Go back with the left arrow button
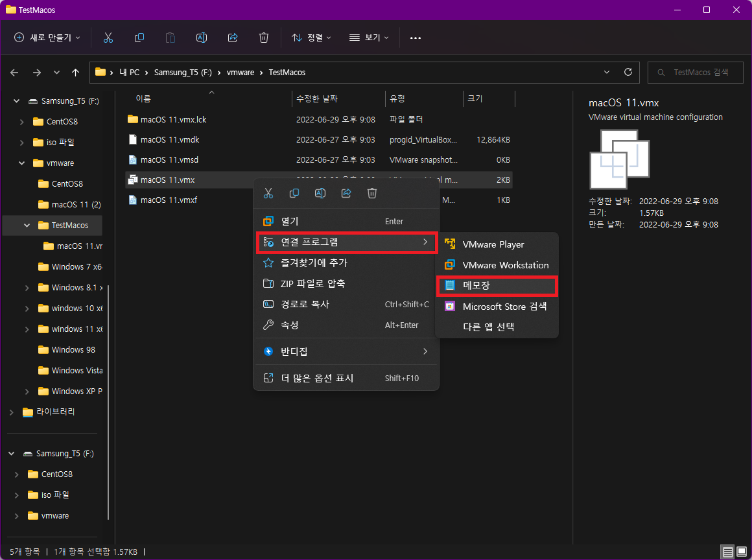 coord(14,73)
